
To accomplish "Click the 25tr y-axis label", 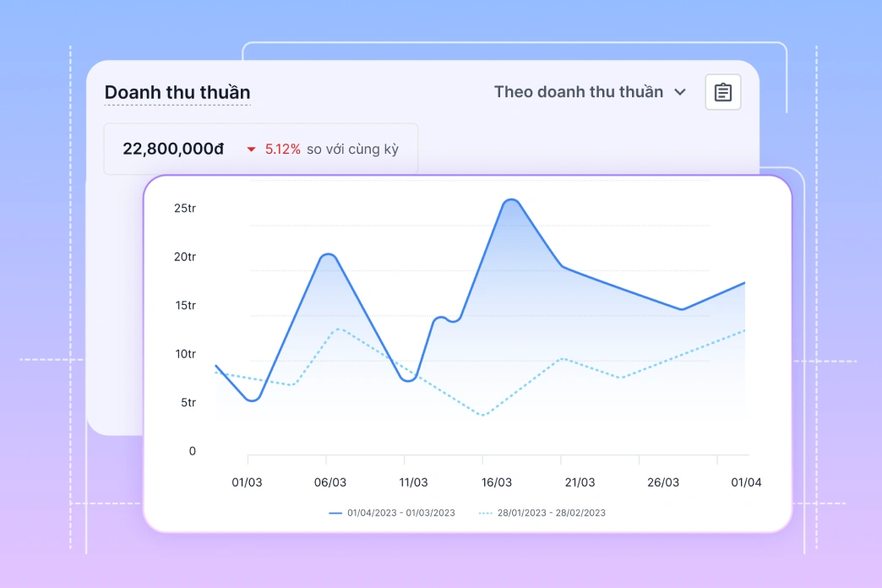I will [185, 208].
